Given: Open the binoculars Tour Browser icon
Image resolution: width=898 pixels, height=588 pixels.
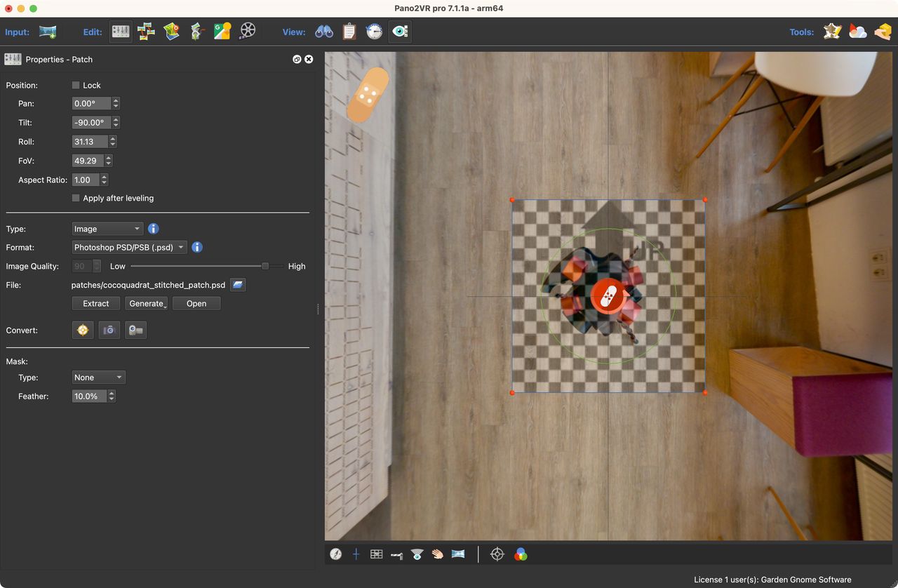Looking at the screenshot, I should coord(324,32).
